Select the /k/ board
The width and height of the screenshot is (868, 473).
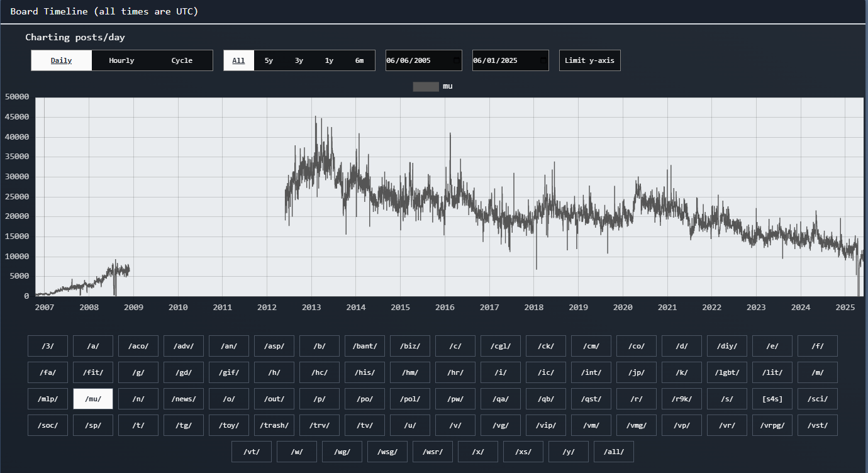click(x=682, y=372)
